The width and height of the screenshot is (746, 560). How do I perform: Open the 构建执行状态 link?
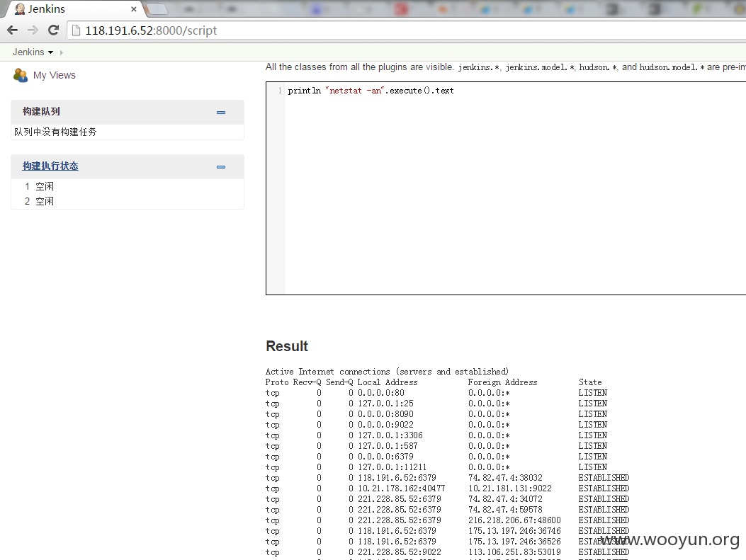pos(50,166)
